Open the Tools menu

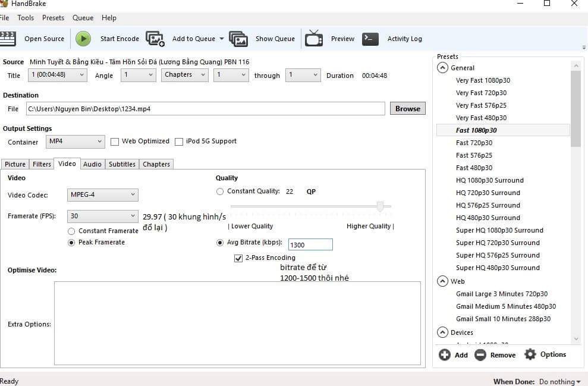[26, 18]
